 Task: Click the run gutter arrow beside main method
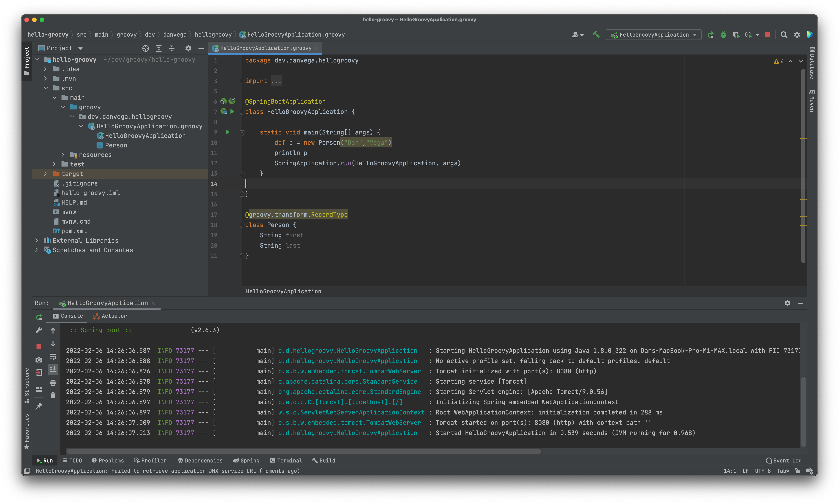227,132
